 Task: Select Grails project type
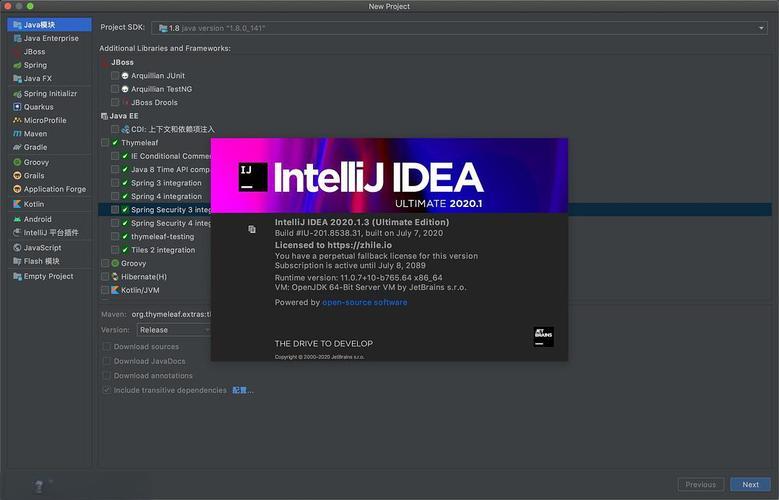pos(49,175)
